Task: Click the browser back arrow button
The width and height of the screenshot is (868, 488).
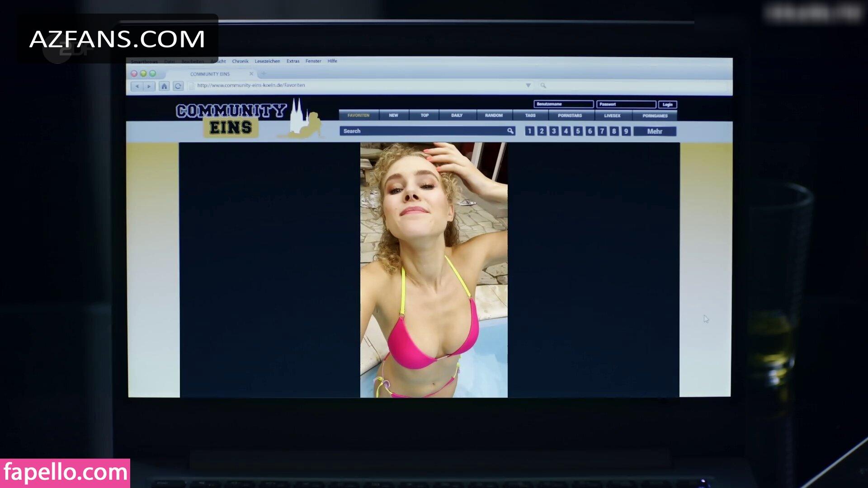Action: click(137, 86)
